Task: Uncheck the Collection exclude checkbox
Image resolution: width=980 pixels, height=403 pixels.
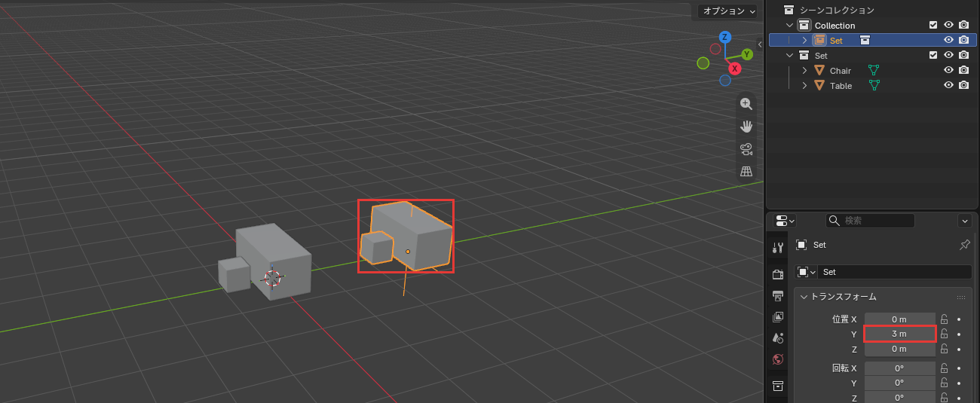Action: 934,25
